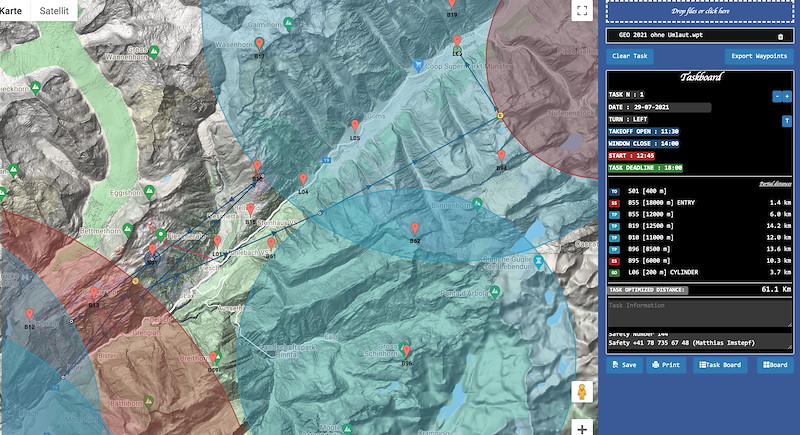Select row B55 [18000 m] ENTRY

coord(700,203)
